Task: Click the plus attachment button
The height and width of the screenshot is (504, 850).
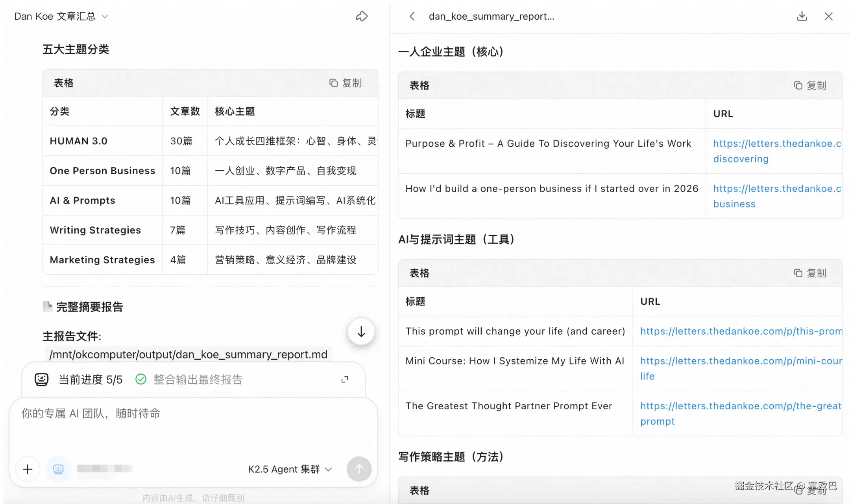Action: click(28, 469)
